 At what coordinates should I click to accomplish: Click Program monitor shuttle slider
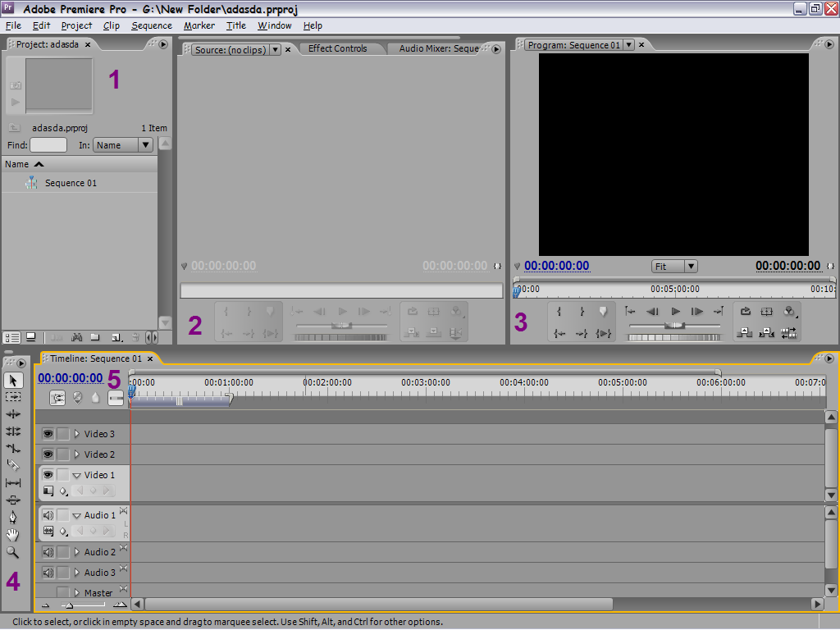tap(674, 325)
